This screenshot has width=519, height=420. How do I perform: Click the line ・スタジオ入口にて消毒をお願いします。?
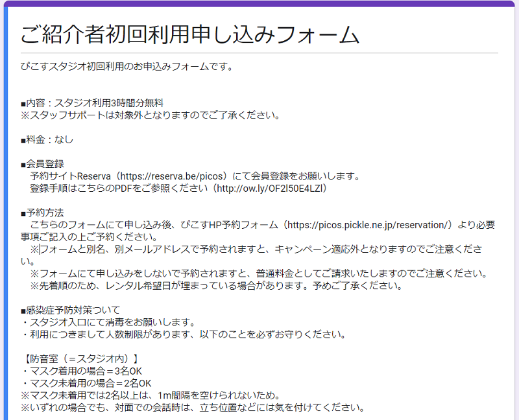109,322
